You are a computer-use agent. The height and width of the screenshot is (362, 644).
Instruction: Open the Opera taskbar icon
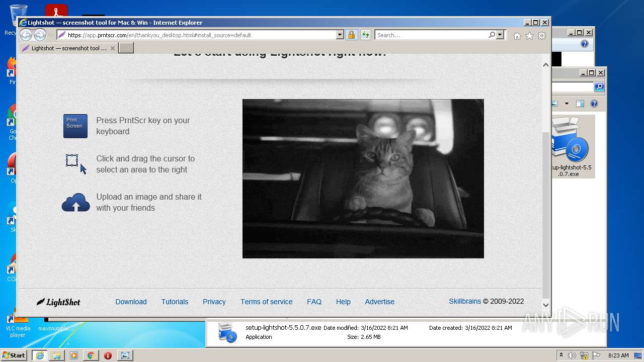(x=108, y=355)
